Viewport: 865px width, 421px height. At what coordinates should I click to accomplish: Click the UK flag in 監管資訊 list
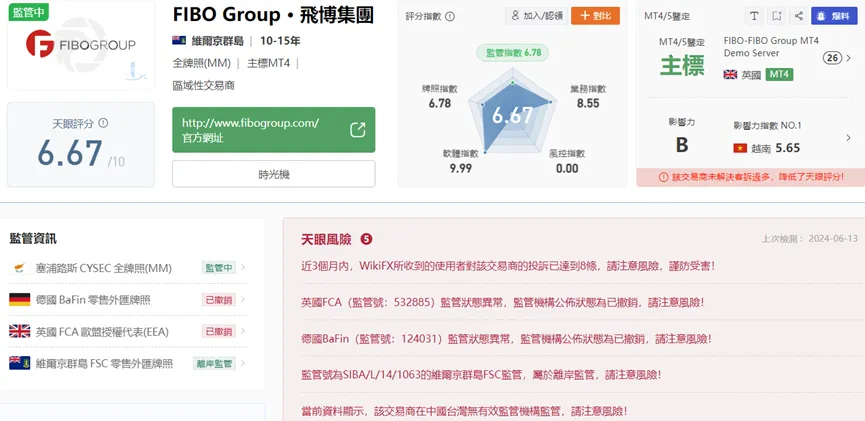coord(19,331)
